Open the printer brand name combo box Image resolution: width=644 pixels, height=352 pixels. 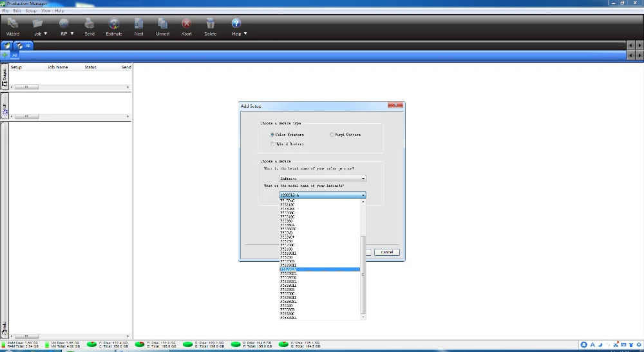click(323, 179)
